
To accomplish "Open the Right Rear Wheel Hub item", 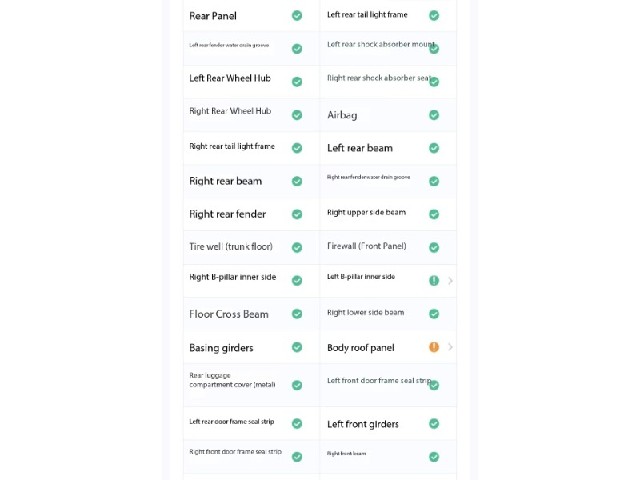I will (251, 115).
